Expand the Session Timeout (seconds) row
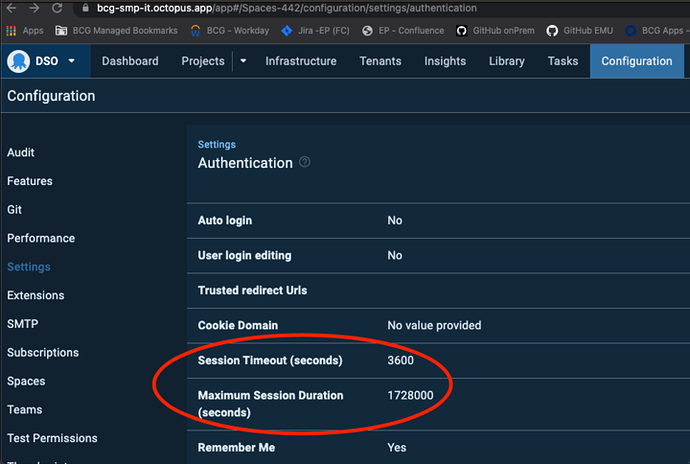The image size is (690, 464). click(438, 361)
